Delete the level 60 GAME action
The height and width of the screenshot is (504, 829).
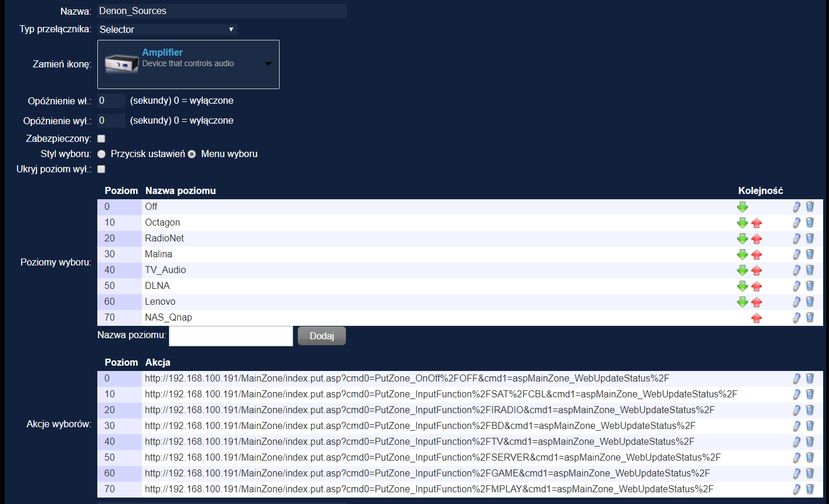810,474
